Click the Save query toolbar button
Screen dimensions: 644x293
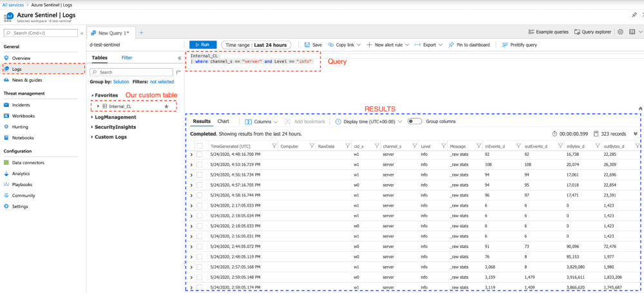313,45
